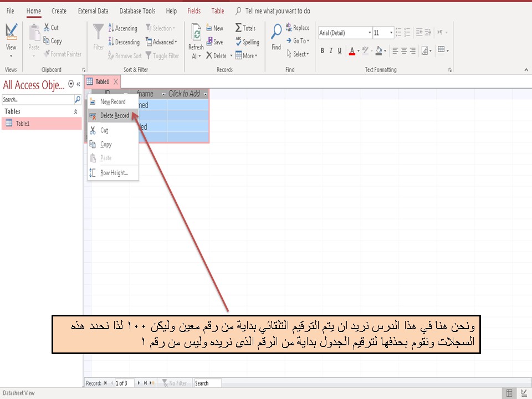Viewport: 532px width, 399px height.
Task: Click Refresh All in the Records group
Action: [x=196, y=41]
